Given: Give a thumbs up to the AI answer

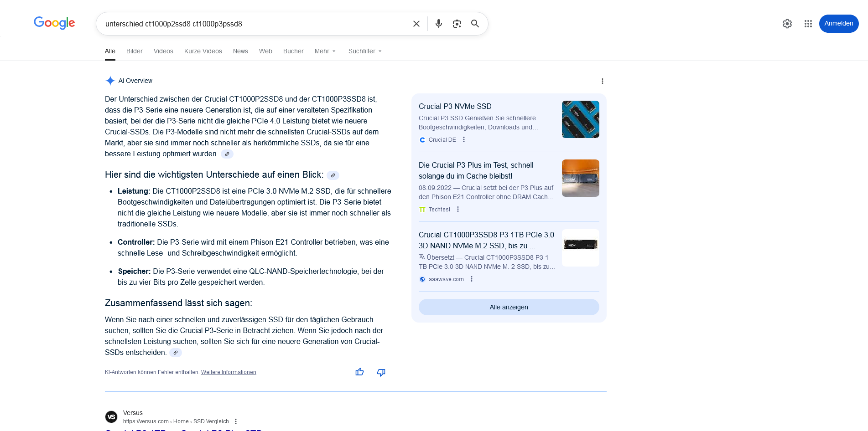Looking at the screenshot, I should click(x=359, y=372).
